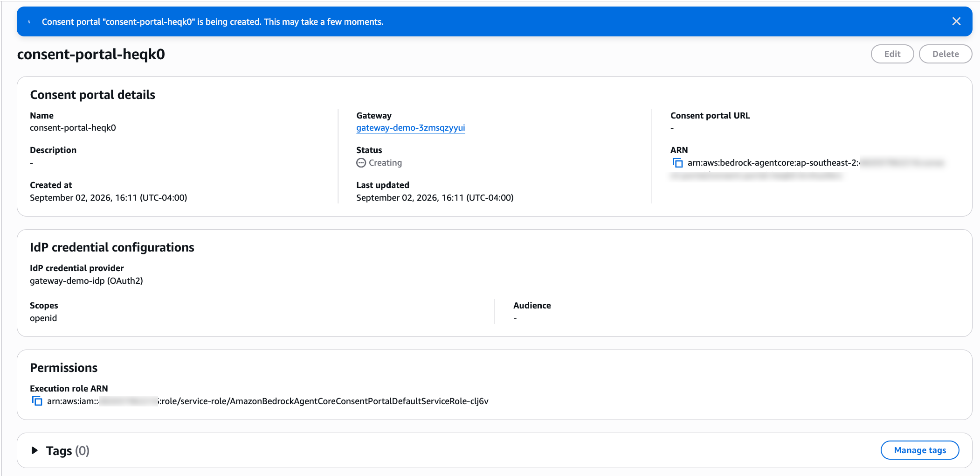Click the Created at timestamp value
The width and height of the screenshot is (980, 476).
pos(109,198)
